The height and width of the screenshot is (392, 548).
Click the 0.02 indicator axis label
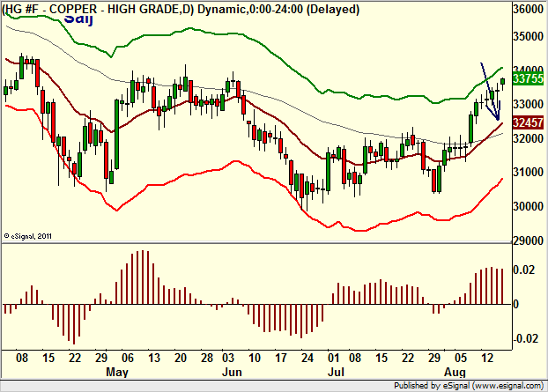tap(524, 270)
